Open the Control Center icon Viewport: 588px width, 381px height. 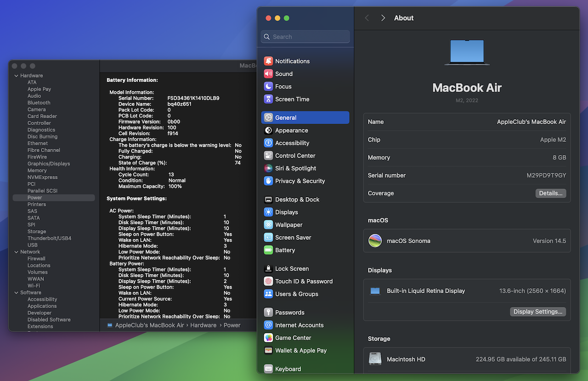268,156
